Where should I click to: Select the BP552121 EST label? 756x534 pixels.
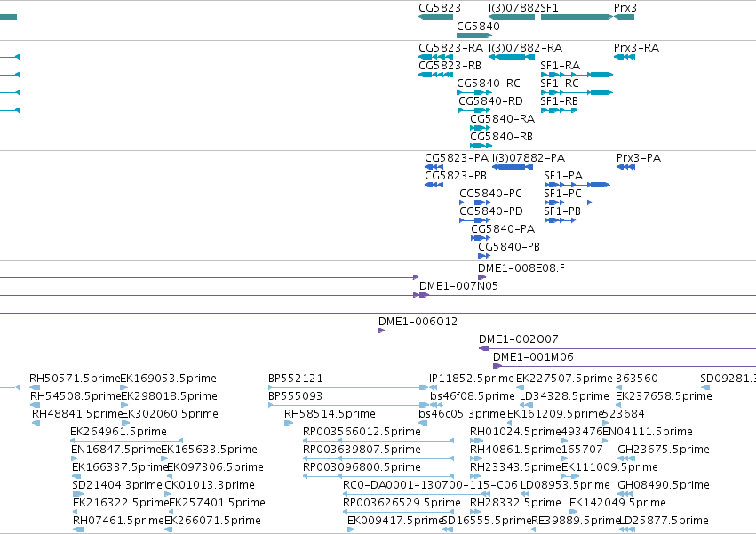(296, 379)
